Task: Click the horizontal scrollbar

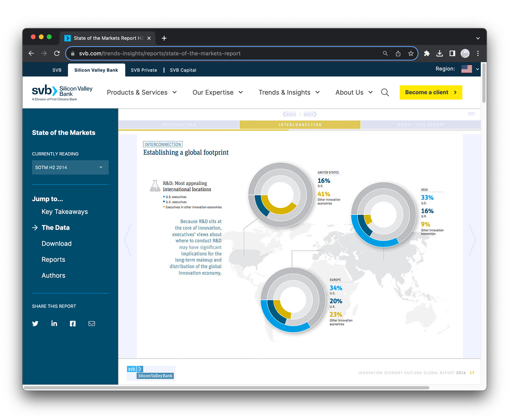Action: tap(226, 388)
